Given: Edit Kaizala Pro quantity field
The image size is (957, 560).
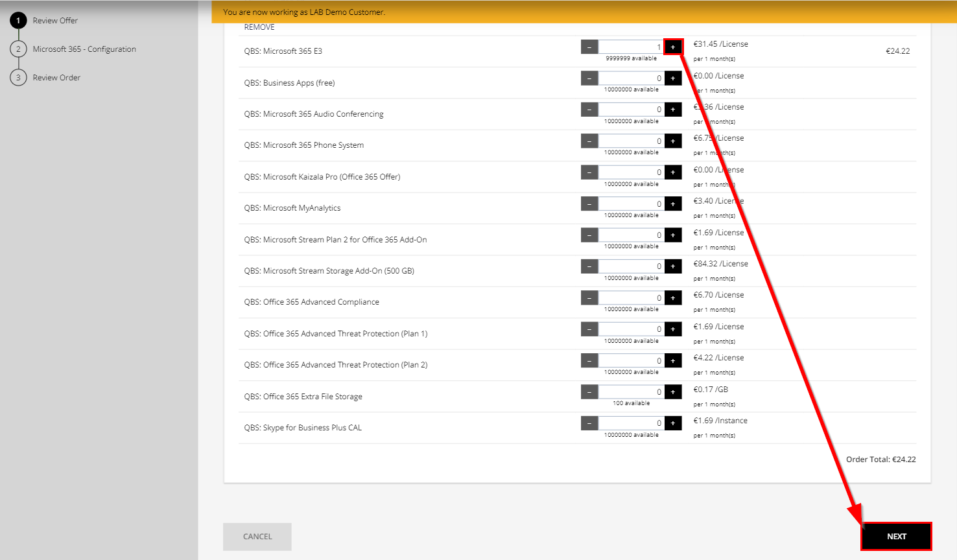Looking at the screenshot, I should pos(632,172).
